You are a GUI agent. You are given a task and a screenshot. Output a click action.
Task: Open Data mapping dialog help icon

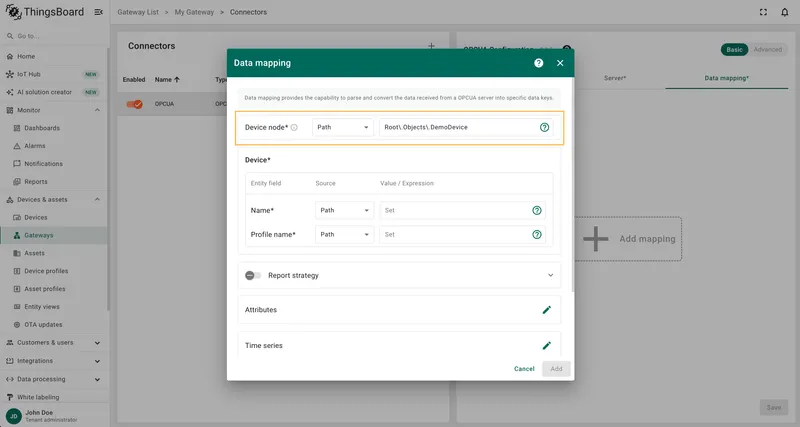click(x=538, y=63)
